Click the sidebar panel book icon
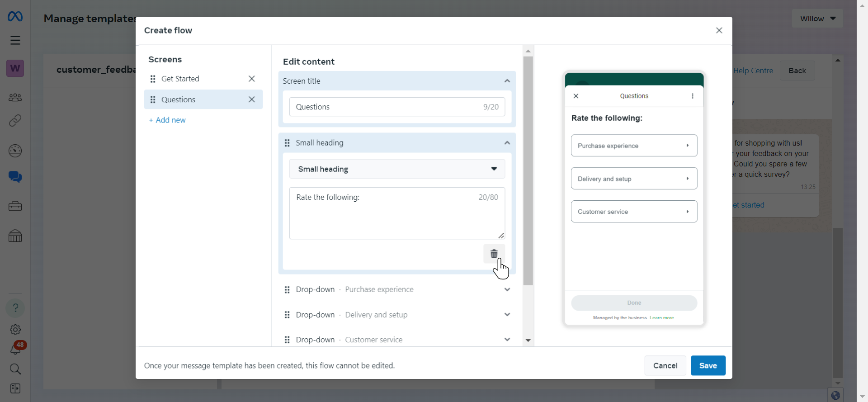The height and width of the screenshot is (402, 868). point(15,388)
